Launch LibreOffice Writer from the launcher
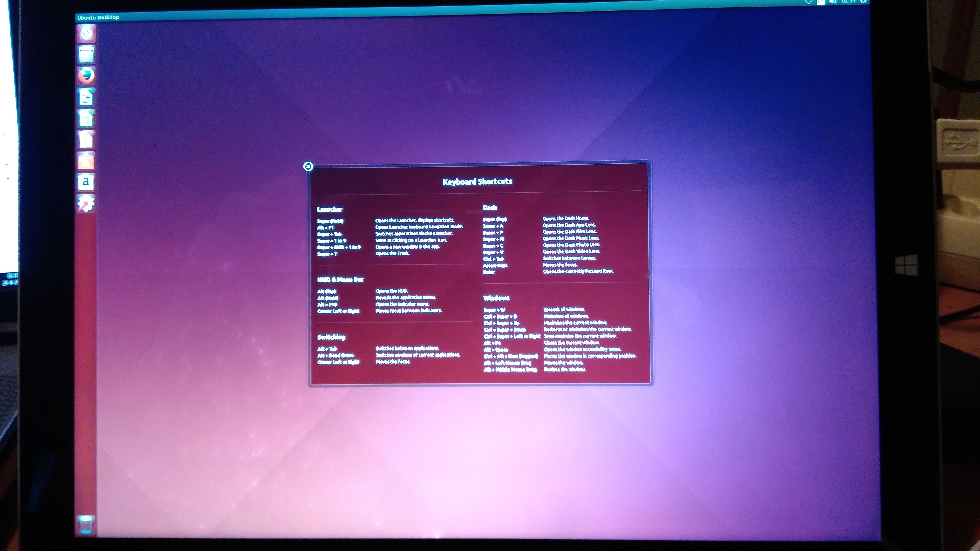The width and height of the screenshot is (980, 551). pos(86,97)
